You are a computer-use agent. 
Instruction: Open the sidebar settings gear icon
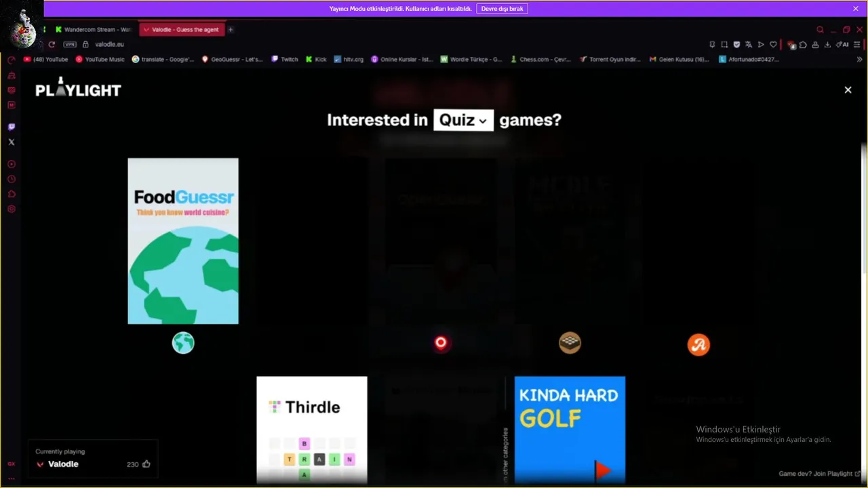[12, 209]
